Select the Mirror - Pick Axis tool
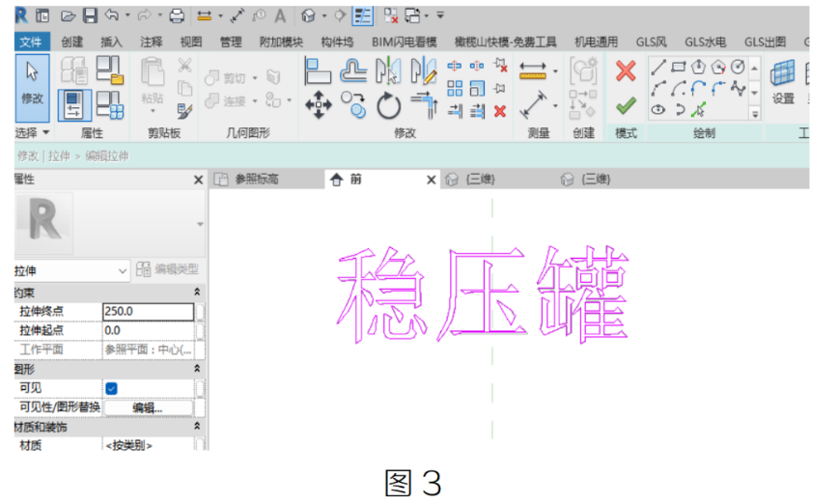 point(388,71)
